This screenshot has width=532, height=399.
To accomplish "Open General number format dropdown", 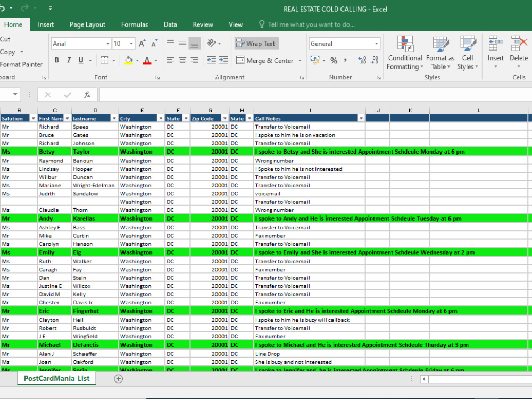I will pos(376,44).
